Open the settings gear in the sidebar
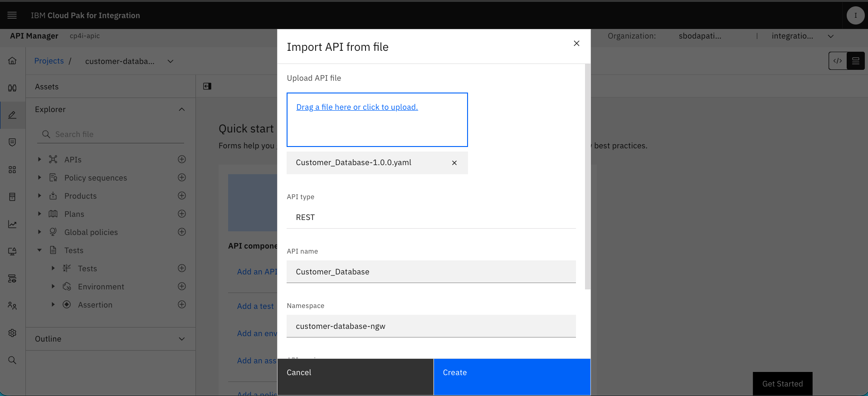 (12, 333)
